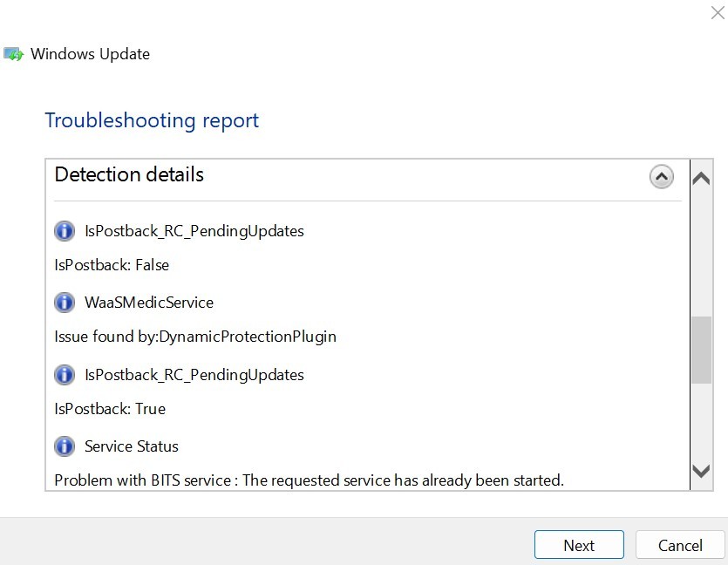Select the WaaSMedicService entry label
The image size is (728, 565).
tap(149, 303)
